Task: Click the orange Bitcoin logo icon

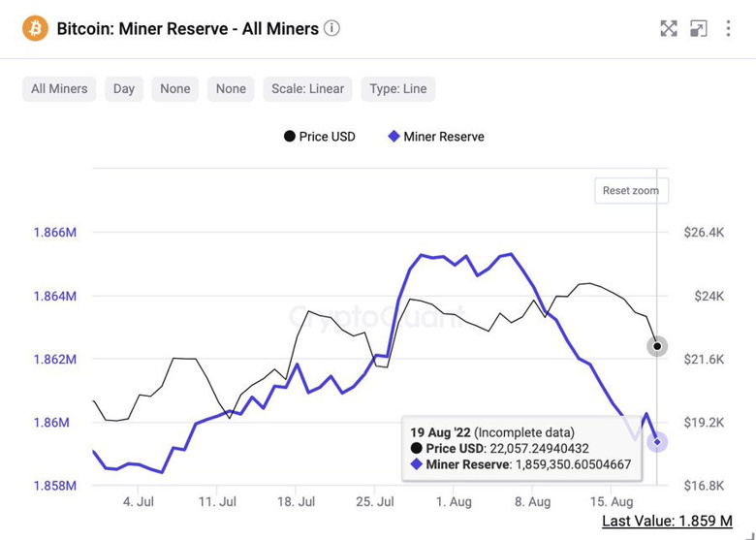Action: click(35, 28)
